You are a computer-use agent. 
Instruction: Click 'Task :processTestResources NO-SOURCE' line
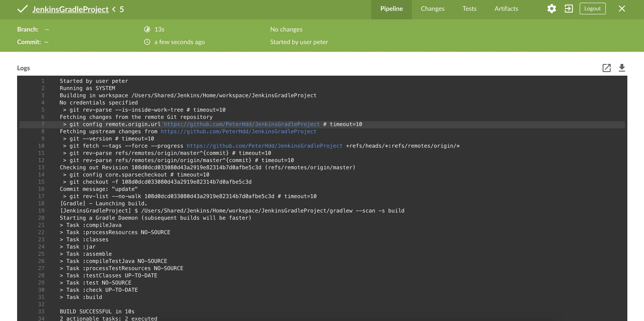(122, 269)
